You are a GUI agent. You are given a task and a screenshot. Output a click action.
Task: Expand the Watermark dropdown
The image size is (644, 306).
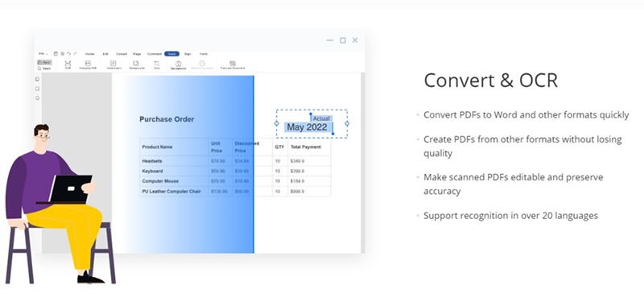click(x=114, y=64)
